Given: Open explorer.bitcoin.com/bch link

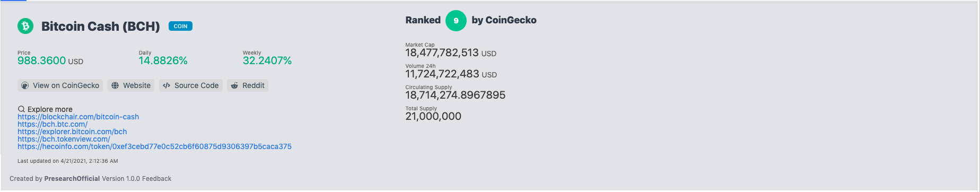Looking at the screenshot, I should (x=72, y=132).
